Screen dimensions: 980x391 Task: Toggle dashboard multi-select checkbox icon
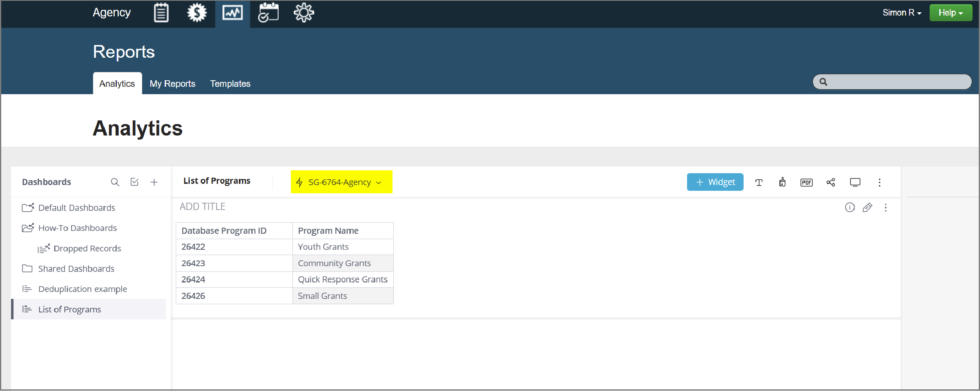(x=134, y=182)
